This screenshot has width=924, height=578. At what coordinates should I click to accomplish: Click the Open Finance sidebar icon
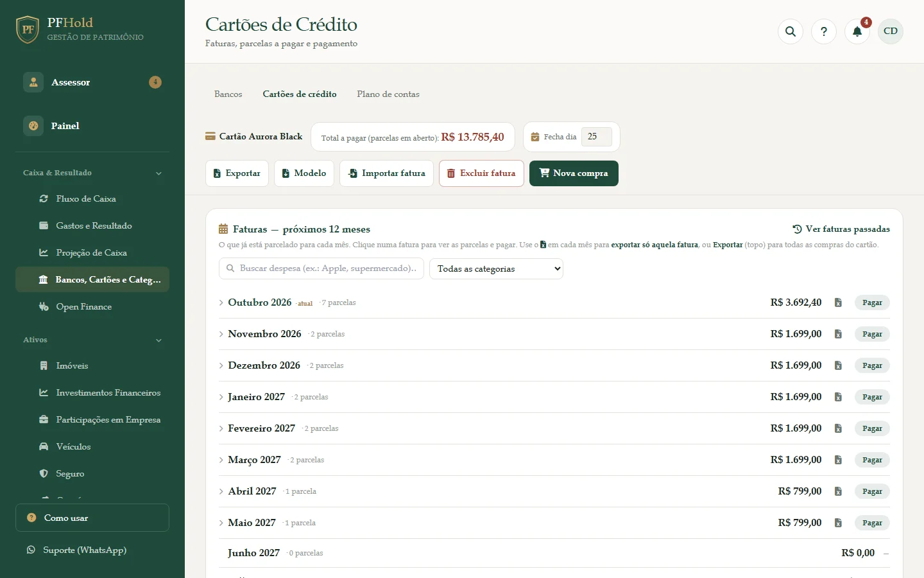44,307
